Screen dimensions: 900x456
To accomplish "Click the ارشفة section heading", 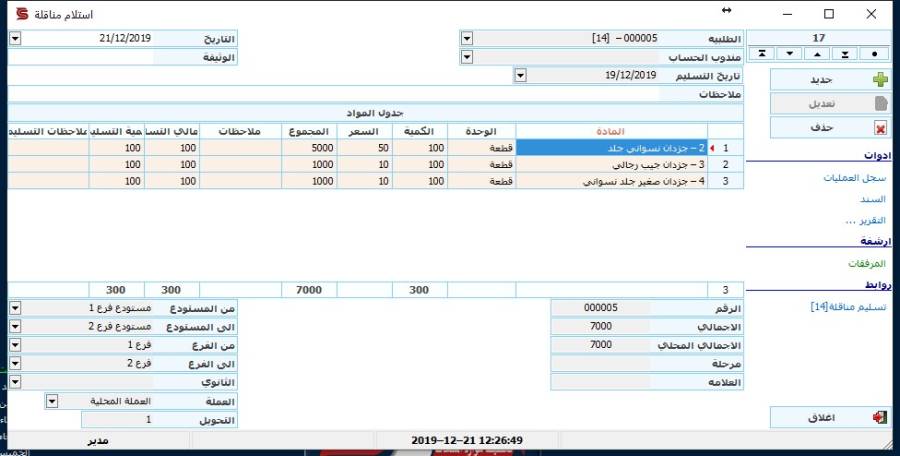I will [876, 242].
